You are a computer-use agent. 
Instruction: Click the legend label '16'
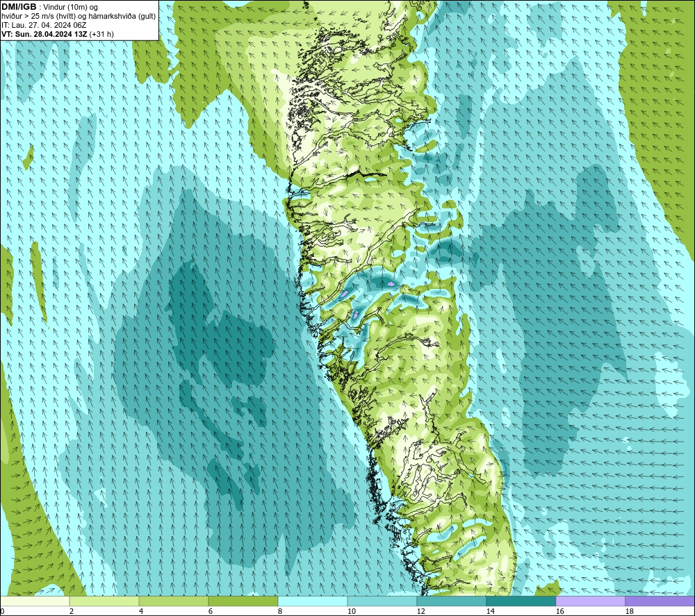(x=559, y=611)
